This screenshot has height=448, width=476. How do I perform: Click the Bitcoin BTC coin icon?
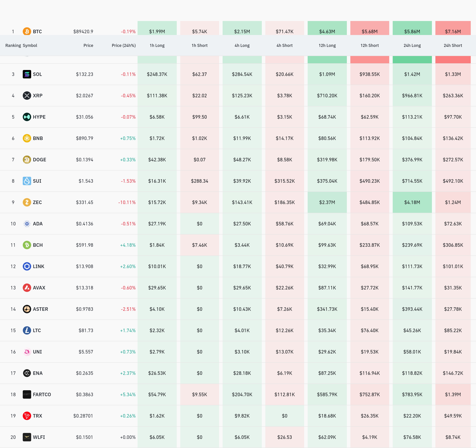[x=27, y=31]
